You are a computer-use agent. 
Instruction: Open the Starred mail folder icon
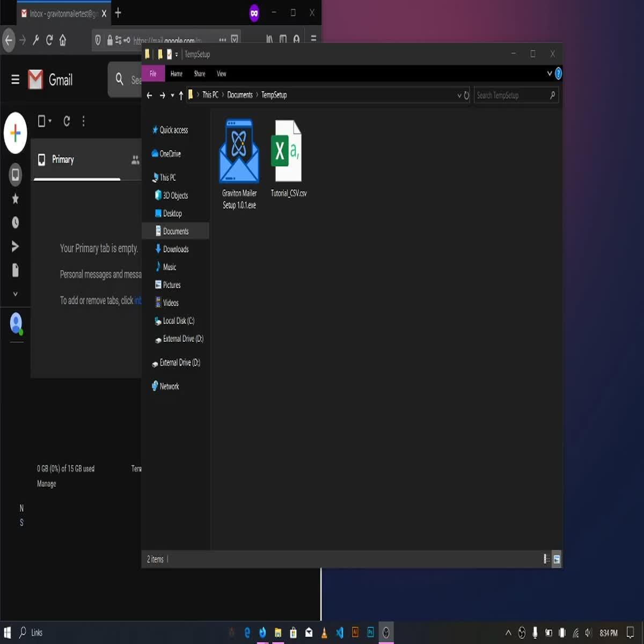point(16,199)
